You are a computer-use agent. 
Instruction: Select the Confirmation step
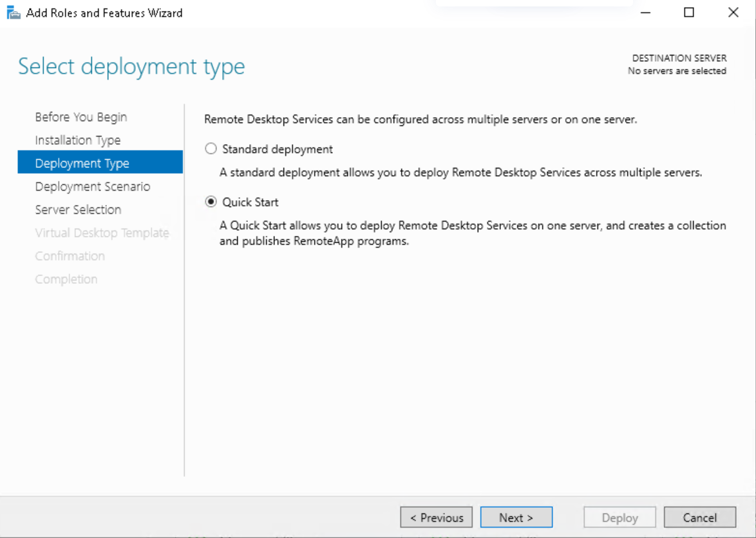click(70, 255)
